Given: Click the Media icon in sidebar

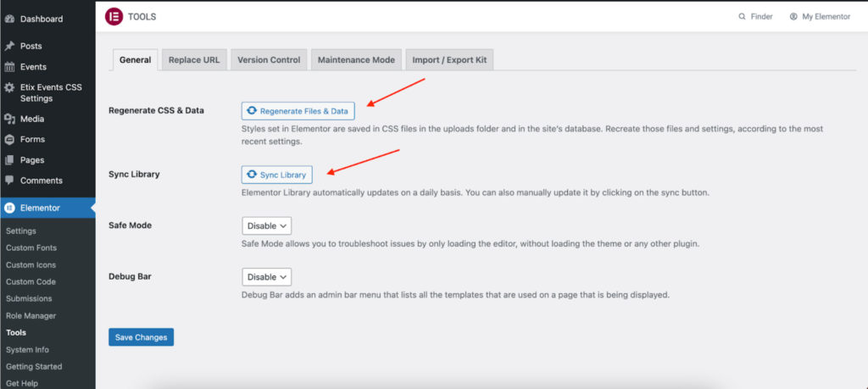Looking at the screenshot, I should tap(9, 119).
